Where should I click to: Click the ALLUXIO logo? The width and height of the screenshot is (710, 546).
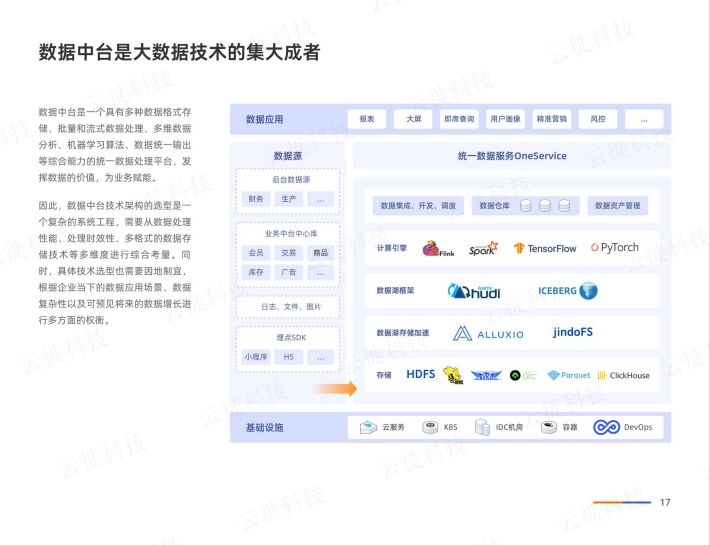tap(488, 334)
